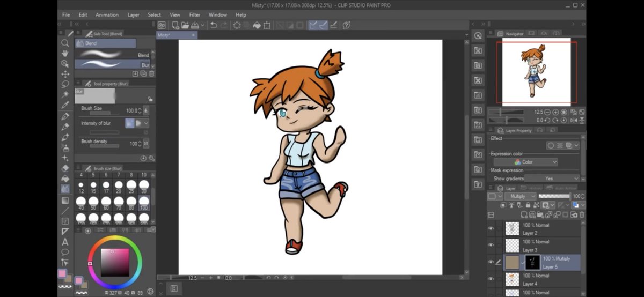Create a new canvas from command bar

(x=175, y=25)
